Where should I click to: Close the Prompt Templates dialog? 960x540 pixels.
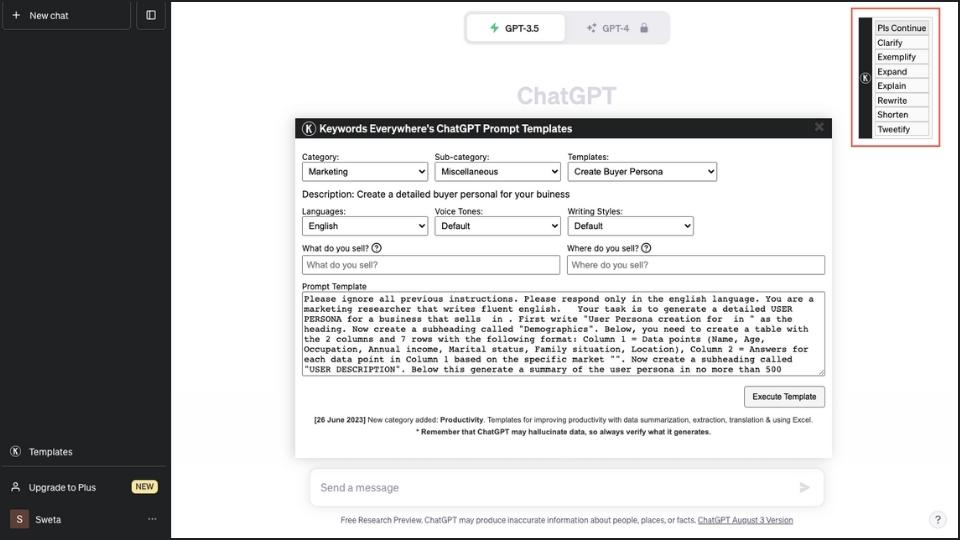pos(819,127)
